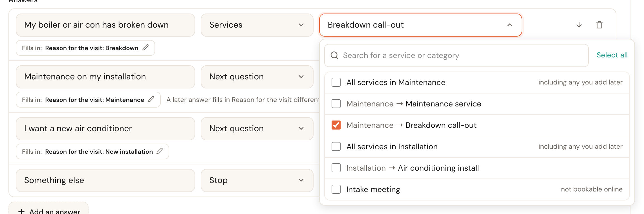Click Fills in: Reason for the visit: New installation chip
The image size is (644, 214).
click(92, 151)
